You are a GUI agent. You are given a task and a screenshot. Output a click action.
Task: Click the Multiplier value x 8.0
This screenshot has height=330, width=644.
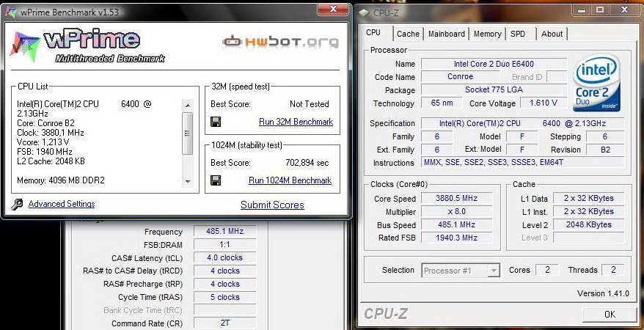click(456, 212)
